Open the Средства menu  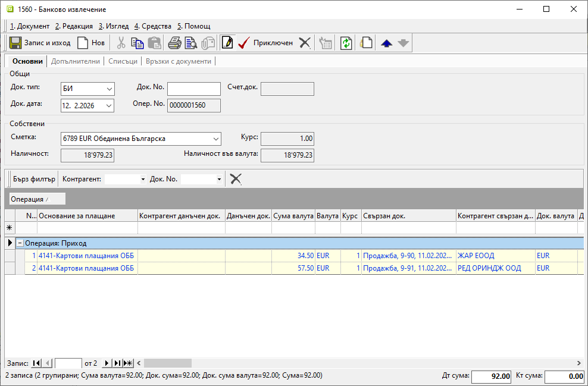153,26
